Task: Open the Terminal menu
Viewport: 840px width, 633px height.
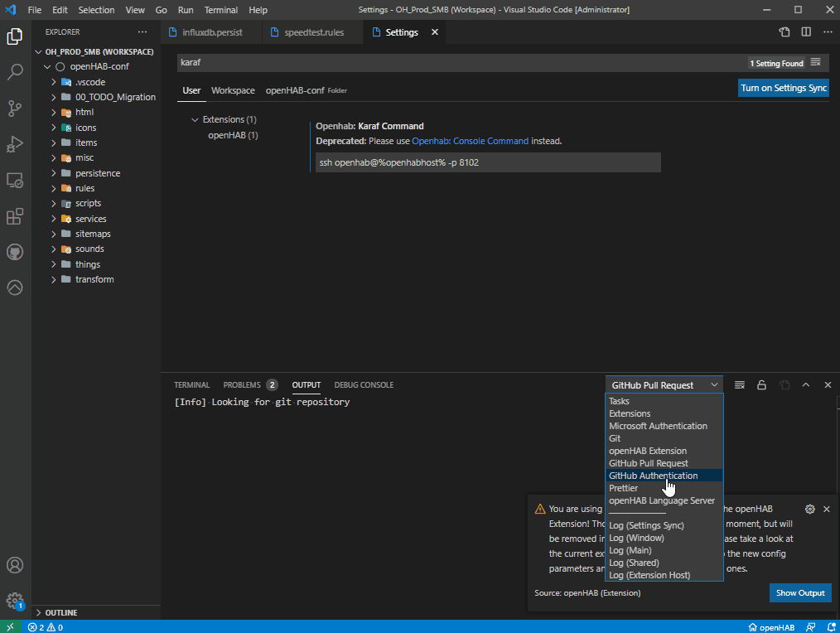Action: pos(220,10)
